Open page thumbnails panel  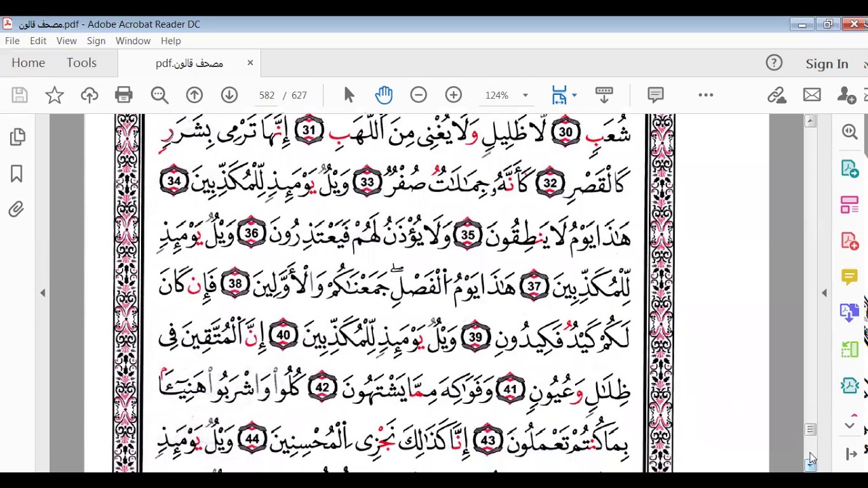point(18,138)
